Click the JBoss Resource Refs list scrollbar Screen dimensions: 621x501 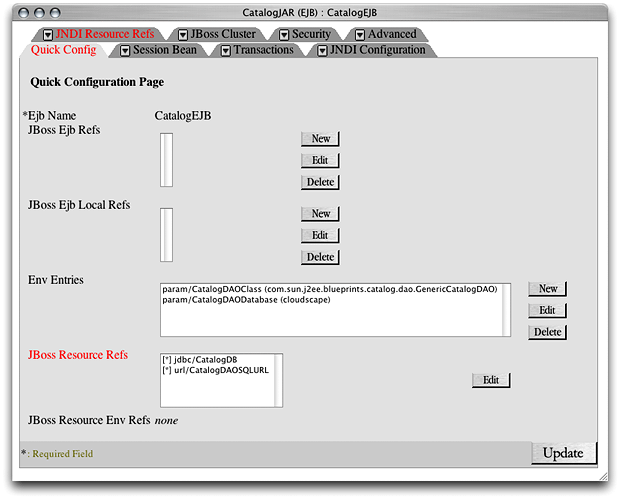coord(278,380)
